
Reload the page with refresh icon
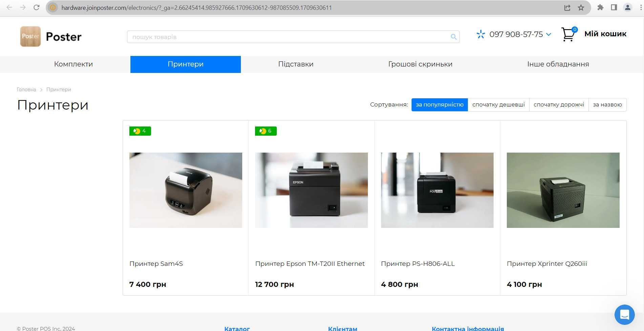point(37,7)
